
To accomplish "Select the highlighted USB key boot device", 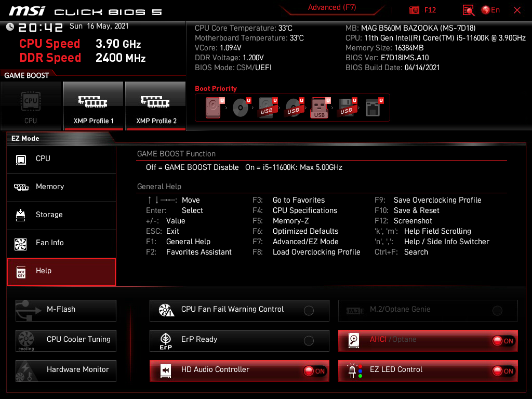I will tap(320, 108).
